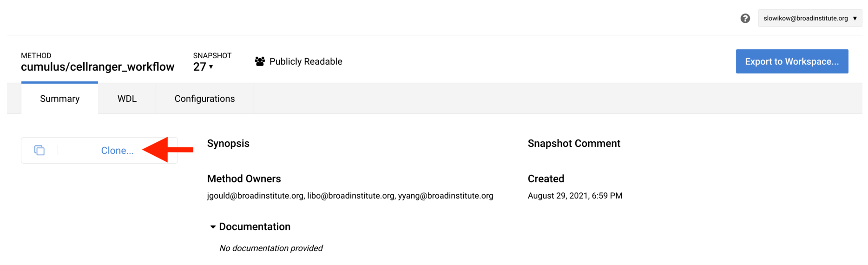The width and height of the screenshot is (868, 265).
Task: Click the method owners email list
Action: (350, 196)
